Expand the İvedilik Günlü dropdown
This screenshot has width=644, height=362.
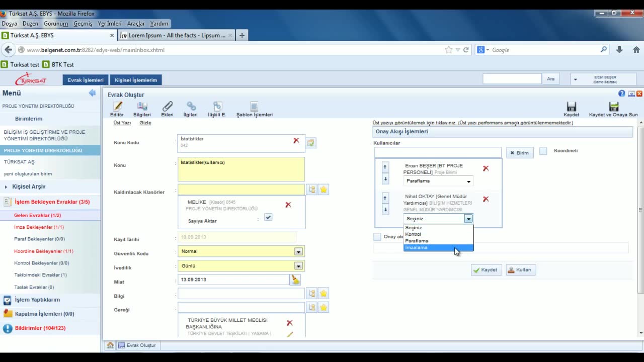(298, 266)
